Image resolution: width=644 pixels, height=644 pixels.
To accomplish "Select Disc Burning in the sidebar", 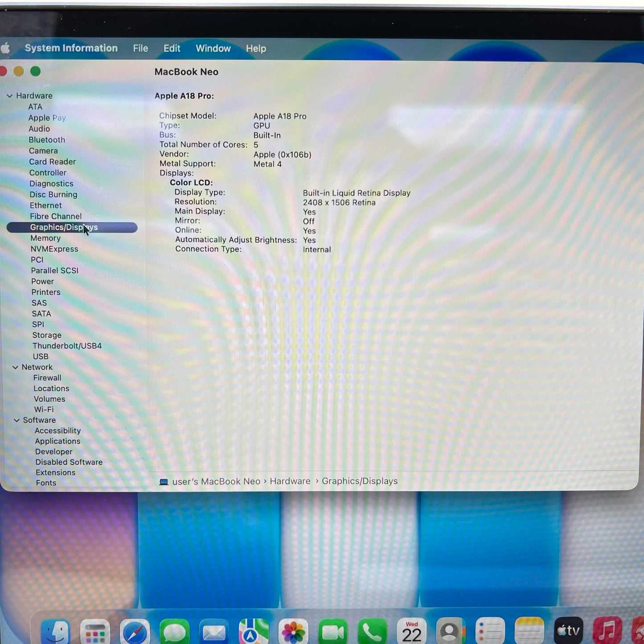I will tap(53, 194).
